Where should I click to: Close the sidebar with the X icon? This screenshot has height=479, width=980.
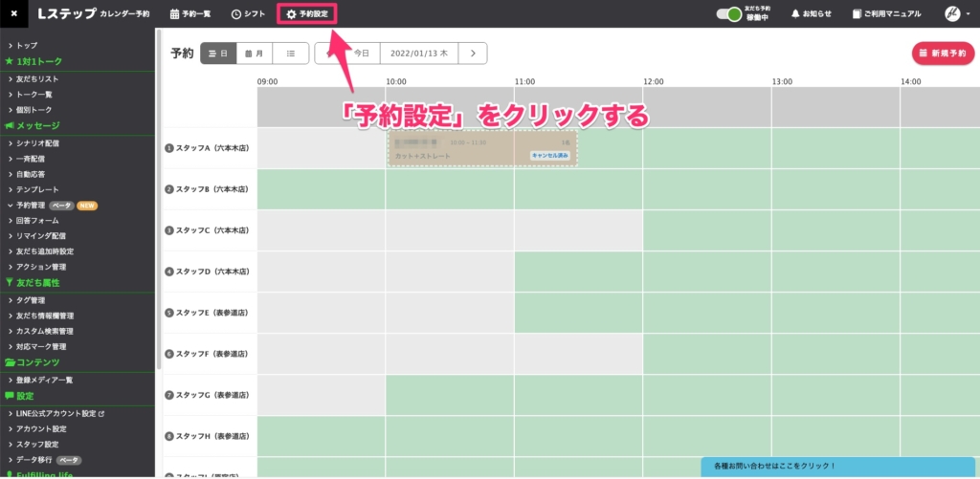(x=13, y=14)
